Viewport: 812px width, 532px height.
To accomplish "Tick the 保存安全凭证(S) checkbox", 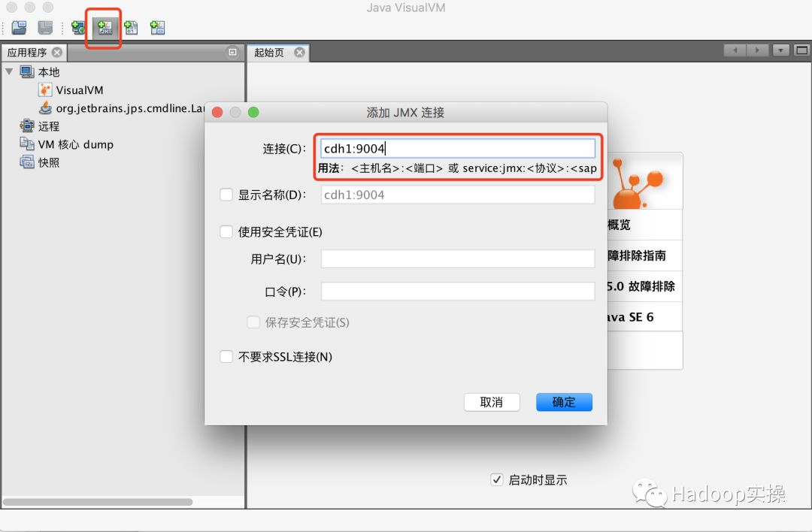I will [x=253, y=322].
